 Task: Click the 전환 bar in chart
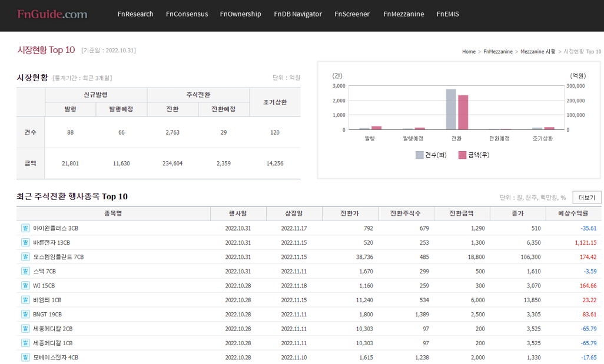[x=451, y=110]
